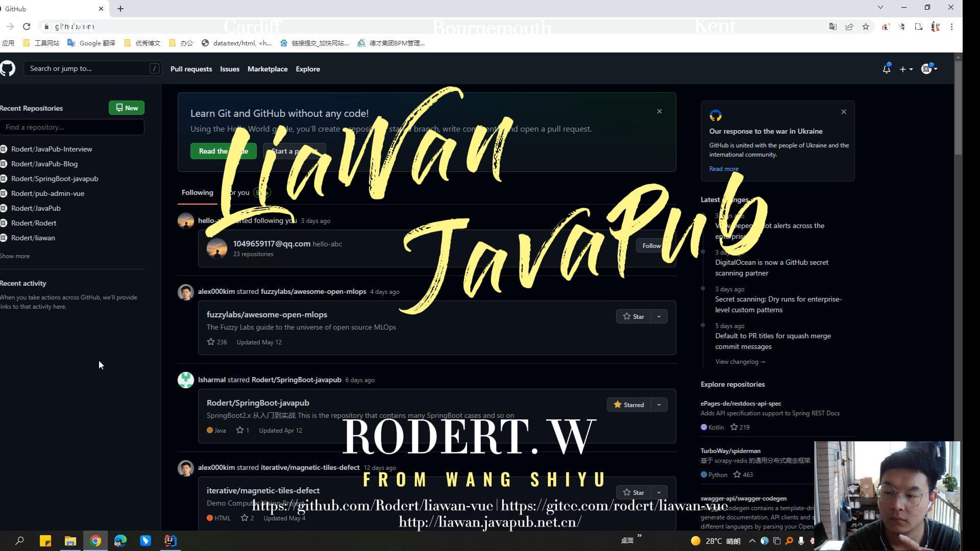Open the list dropdown beside Starred button
980x551 pixels.
click(659, 405)
